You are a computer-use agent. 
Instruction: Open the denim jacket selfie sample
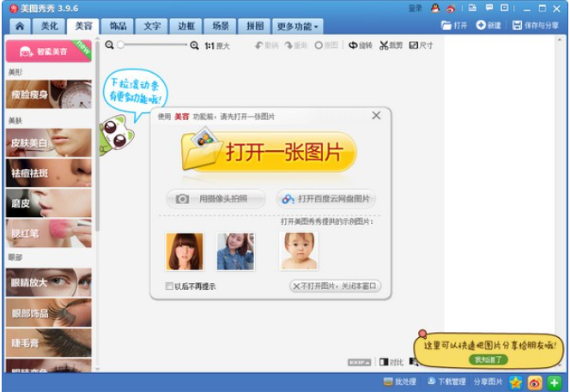pos(235,252)
